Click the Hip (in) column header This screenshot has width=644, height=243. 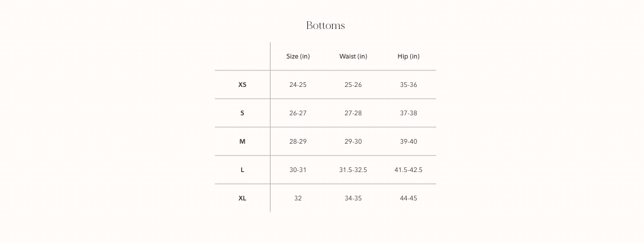point(408,56)
